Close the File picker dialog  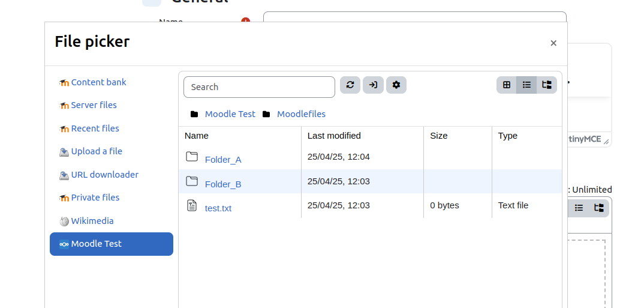pyautogui.click(x=553, y=43)
